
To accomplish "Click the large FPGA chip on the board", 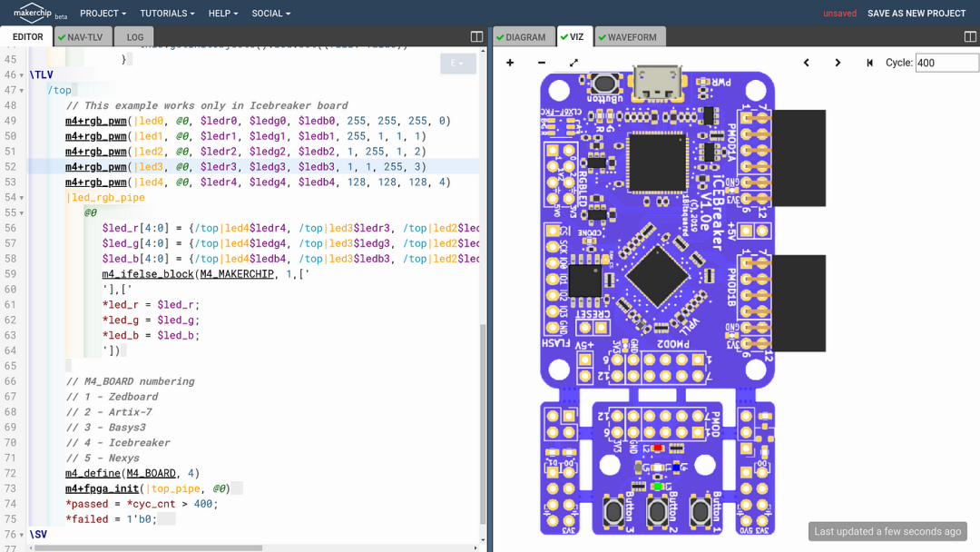I will 658,163.
